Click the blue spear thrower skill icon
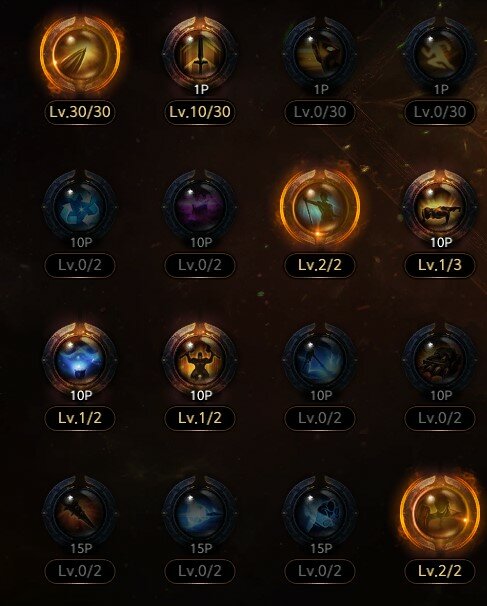487x606 pixels. (320, 359)
